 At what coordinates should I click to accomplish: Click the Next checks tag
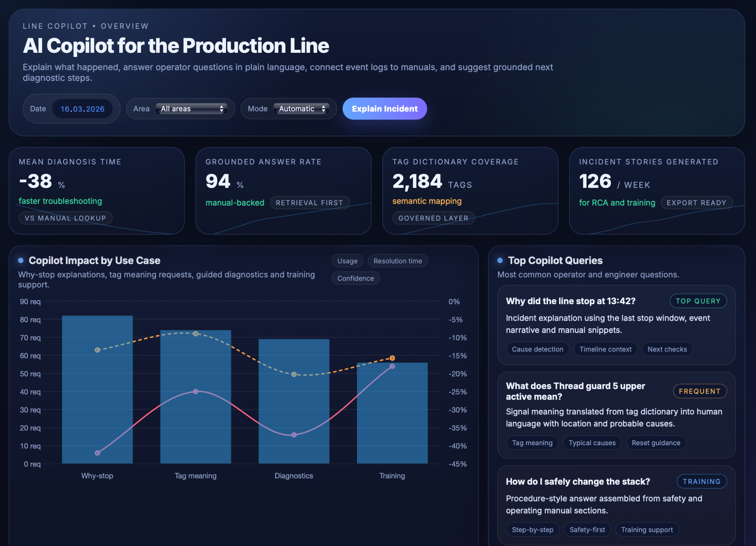click(x=667, y=349)
